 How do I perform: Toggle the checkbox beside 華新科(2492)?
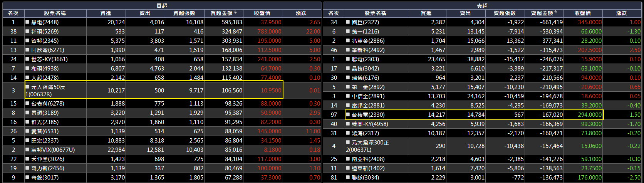348,50
